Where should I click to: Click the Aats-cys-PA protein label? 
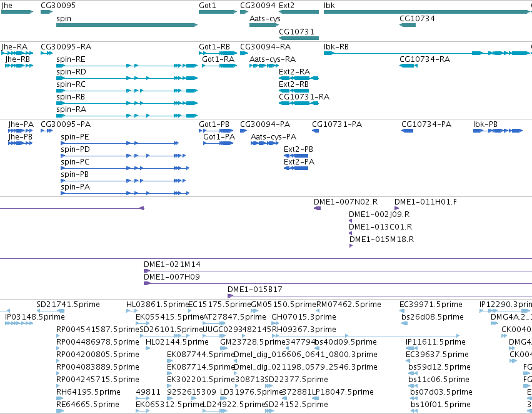pyautogui.click(x=273, y=137)
